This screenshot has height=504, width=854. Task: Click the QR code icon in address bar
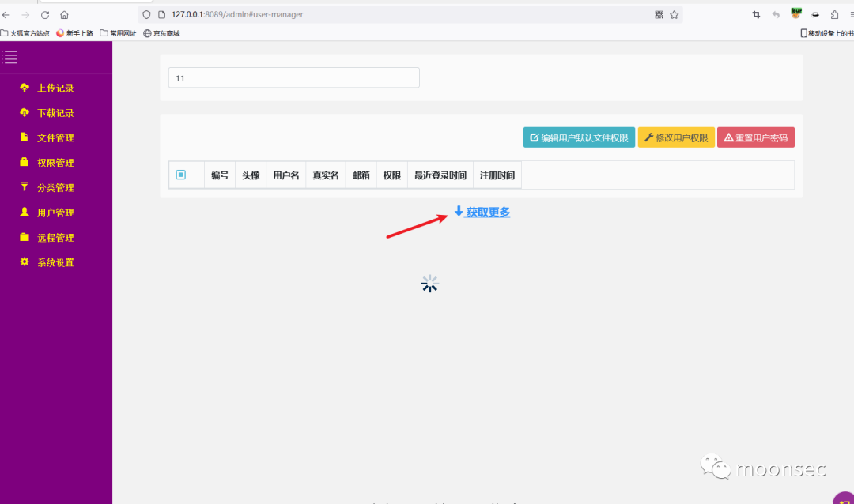(659, 15)
